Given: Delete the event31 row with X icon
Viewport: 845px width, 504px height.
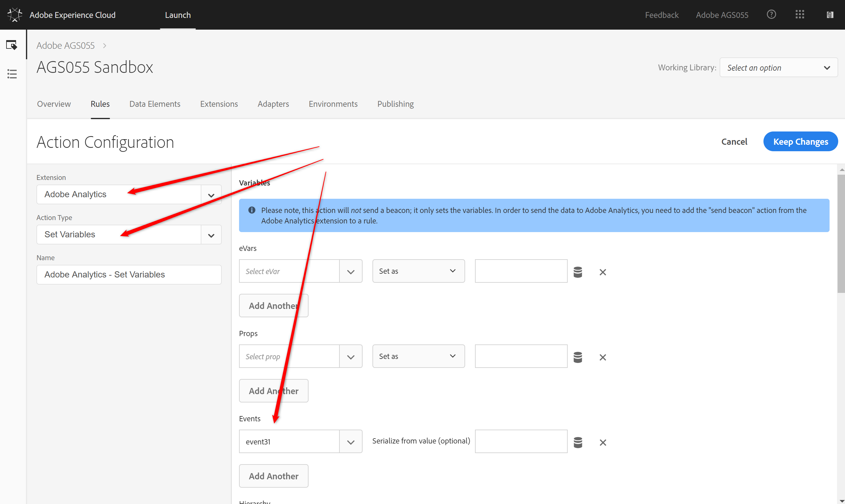Looking at the screenshot, I should pos(603,443).
